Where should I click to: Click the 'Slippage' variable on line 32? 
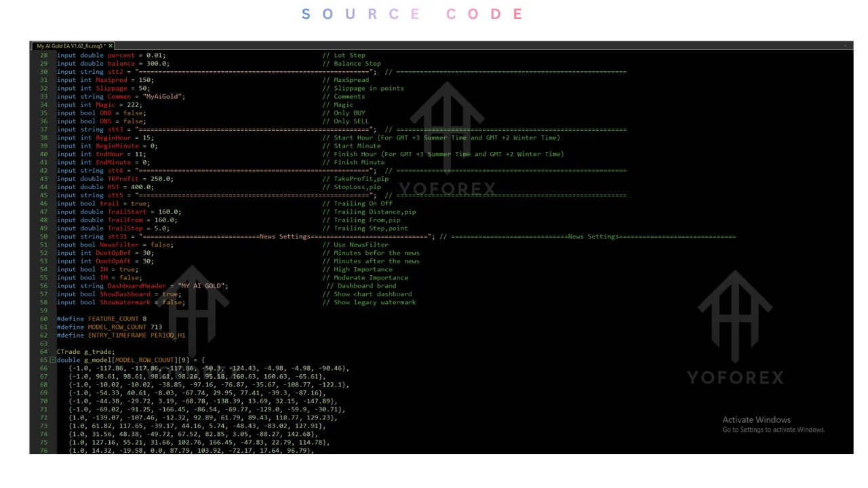[x=111, y=88]
